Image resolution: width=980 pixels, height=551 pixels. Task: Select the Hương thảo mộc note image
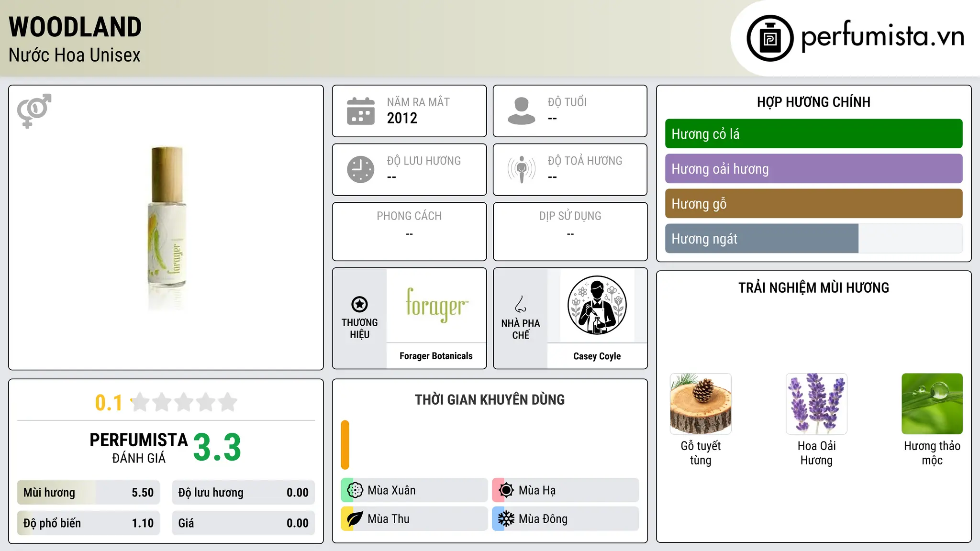click(x=932, y=404)
